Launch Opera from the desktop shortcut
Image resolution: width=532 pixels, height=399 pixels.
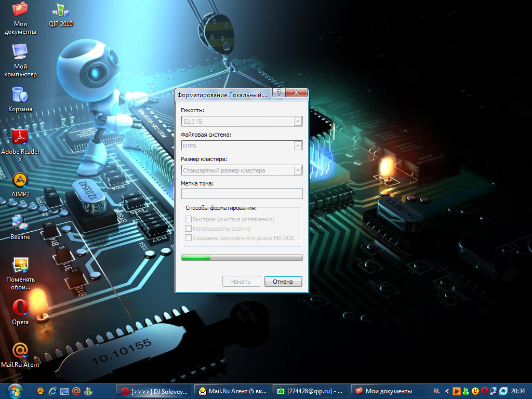pyautogui.click(x=20, y=308)
